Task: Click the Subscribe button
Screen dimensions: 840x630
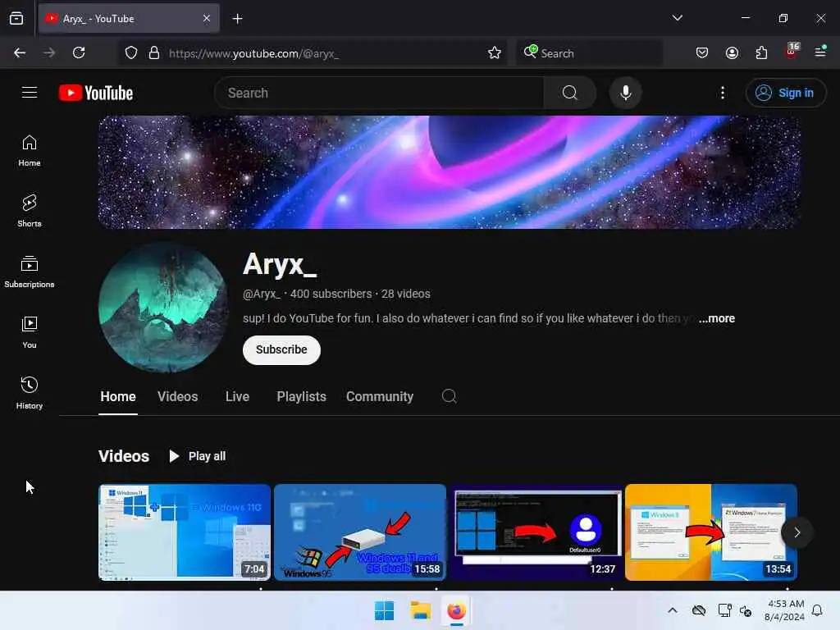Action: pyautogui.click(x=281, y=349)
